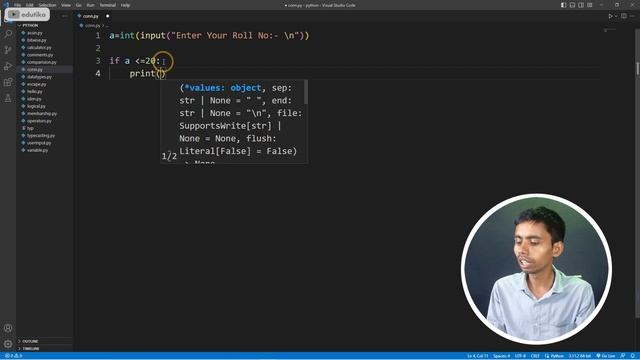Open userinput.py in the explorer
Screen dimensions: 640x360
(x=39, y=143)
